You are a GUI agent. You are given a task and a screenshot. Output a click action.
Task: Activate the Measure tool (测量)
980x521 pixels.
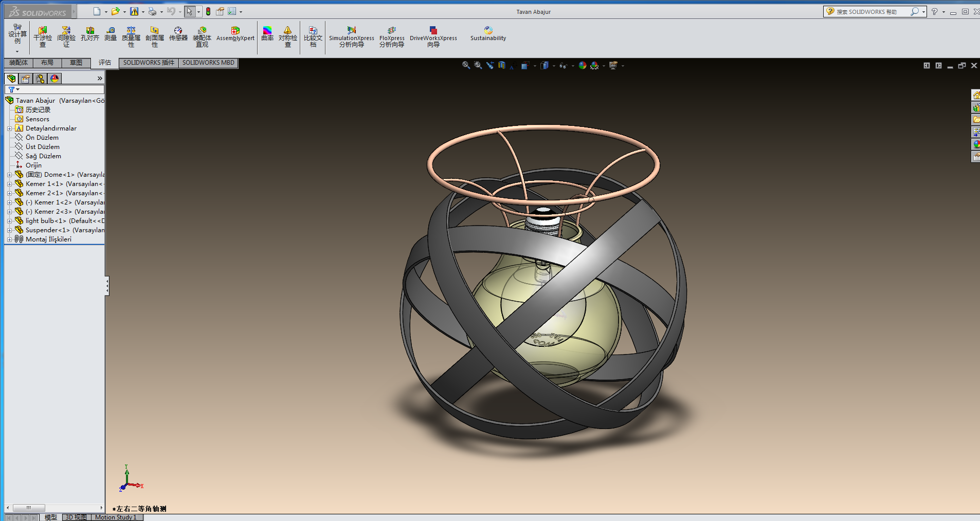pos(111,34)
